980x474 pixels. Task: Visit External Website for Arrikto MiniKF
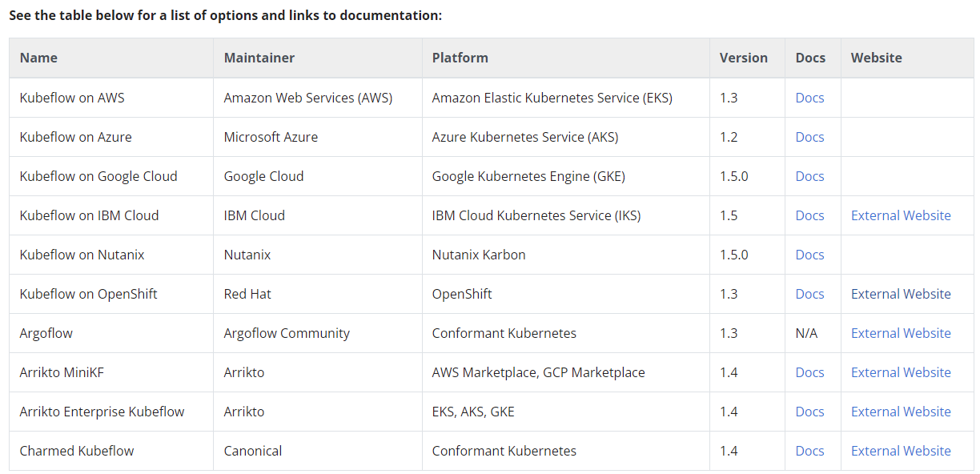(x=901, y=372)
